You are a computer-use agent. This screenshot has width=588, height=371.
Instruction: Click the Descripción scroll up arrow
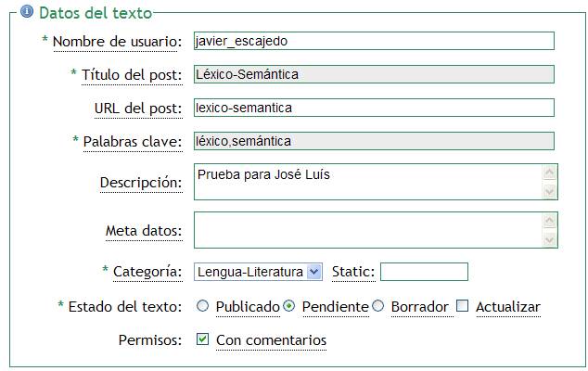tap(549, 173)
